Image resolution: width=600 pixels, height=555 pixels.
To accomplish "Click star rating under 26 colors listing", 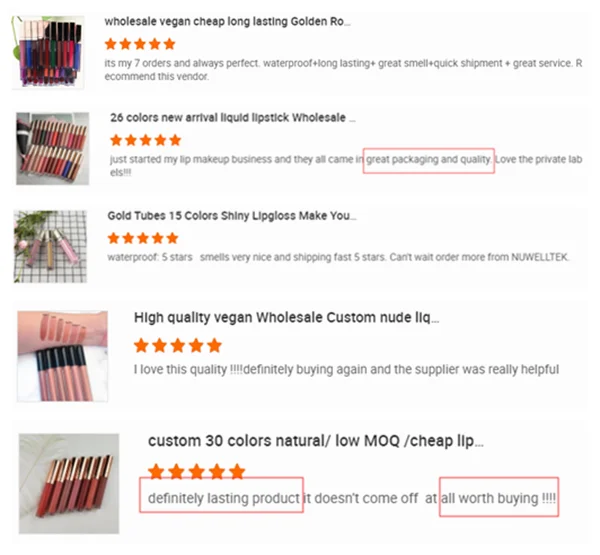I will pos(145,140).
